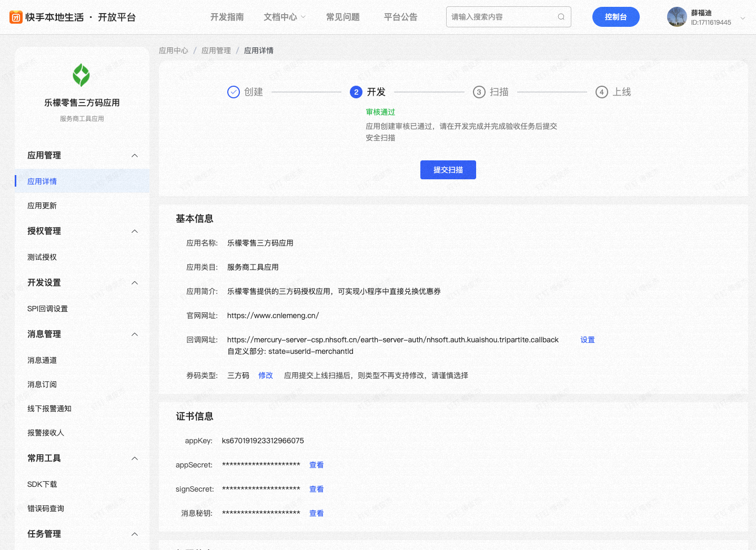Click 修改 link next to 券码类型
Image resolution: width=756 pixels, height=550 pixels.
266,375
